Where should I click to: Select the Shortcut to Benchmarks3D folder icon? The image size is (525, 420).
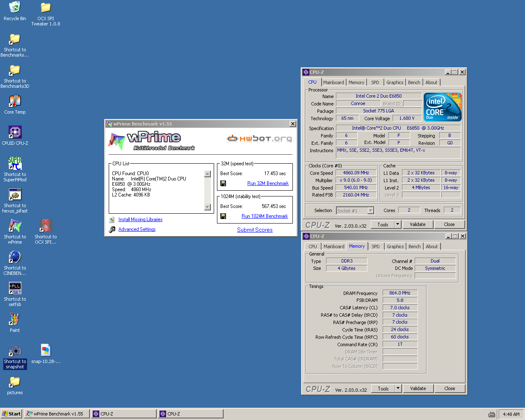[x=15, y=70]
